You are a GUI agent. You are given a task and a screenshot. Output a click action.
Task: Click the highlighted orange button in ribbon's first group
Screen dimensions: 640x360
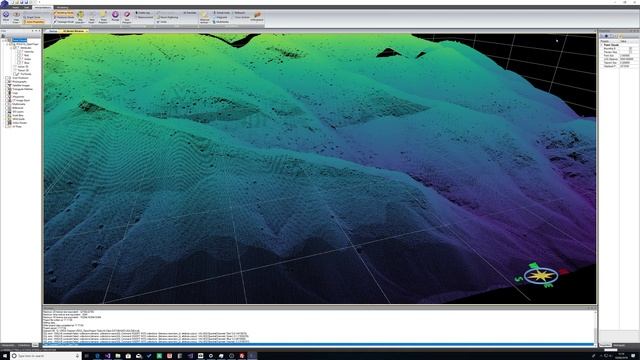coord(35,22)
